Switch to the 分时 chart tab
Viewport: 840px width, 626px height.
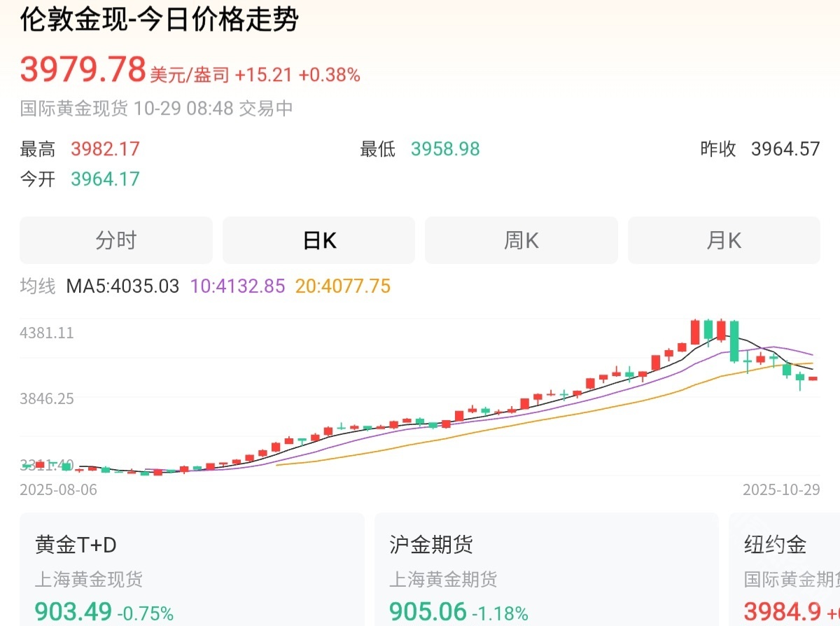pyautogui.click(x=115, y=240)
